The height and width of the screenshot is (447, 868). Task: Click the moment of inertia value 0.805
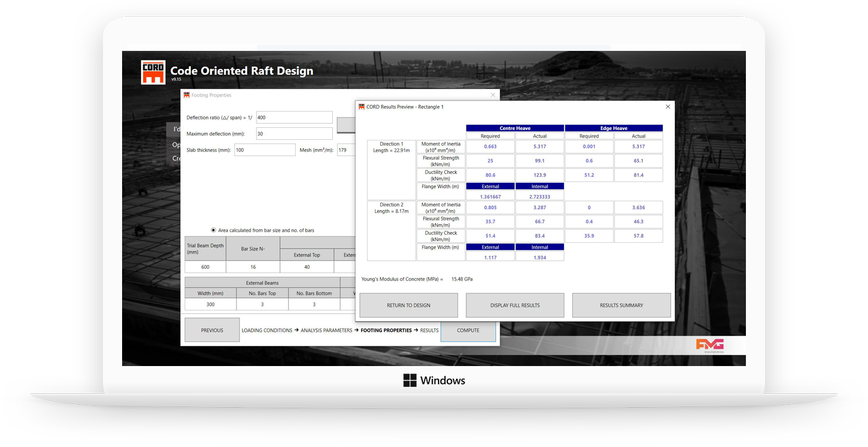pos(490,207)
